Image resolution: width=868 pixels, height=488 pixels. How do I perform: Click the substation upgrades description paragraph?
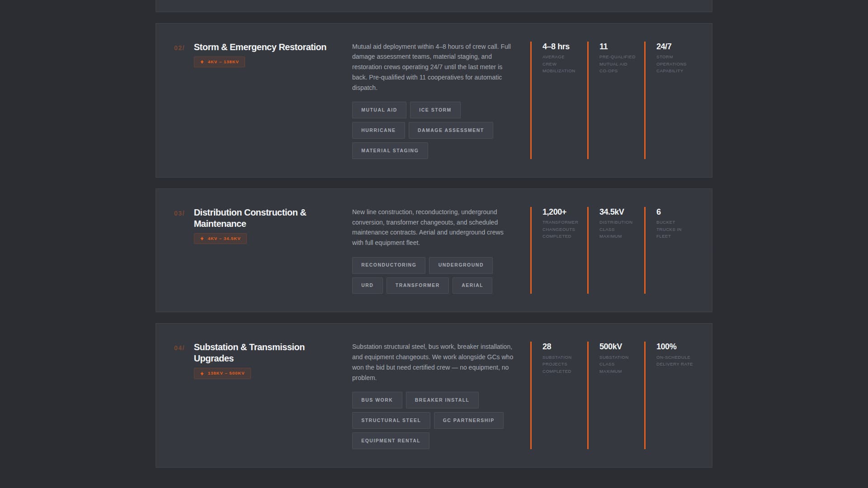433,362
